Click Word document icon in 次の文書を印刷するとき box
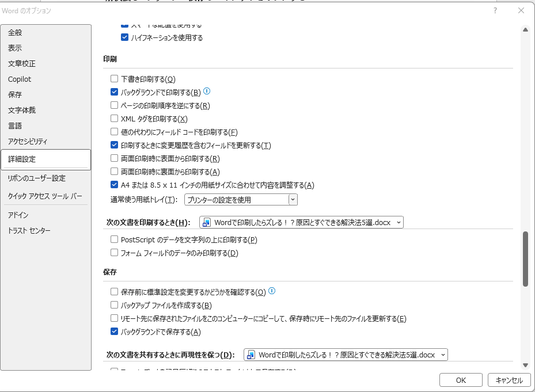 pyautogui.click(x=207, y=222)
